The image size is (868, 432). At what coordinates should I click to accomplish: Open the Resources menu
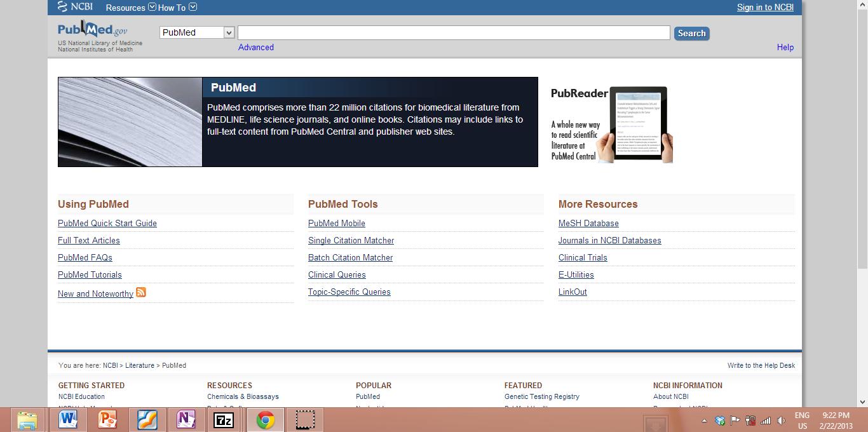[125, 8]
